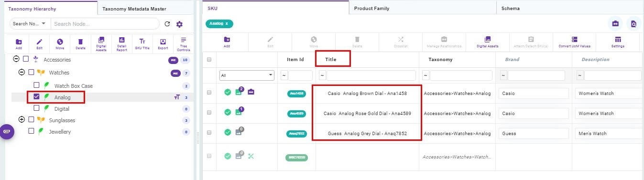Select the Digital tree node label
This screenshot has height=180, width=644.
point(62,109)
